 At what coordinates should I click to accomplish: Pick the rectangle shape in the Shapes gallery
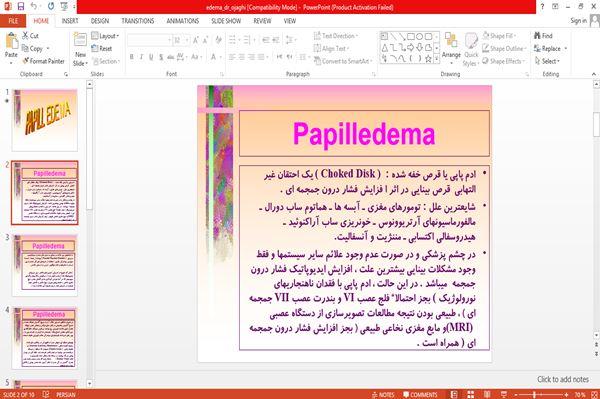(x=411, y=36)
